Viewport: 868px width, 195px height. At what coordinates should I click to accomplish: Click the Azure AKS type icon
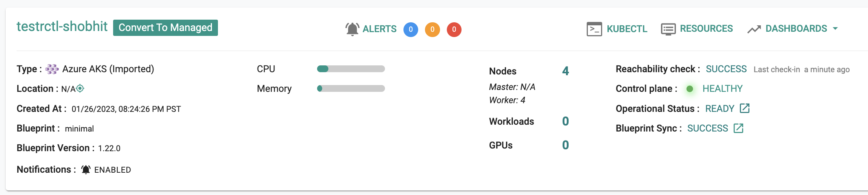(52, 69)
